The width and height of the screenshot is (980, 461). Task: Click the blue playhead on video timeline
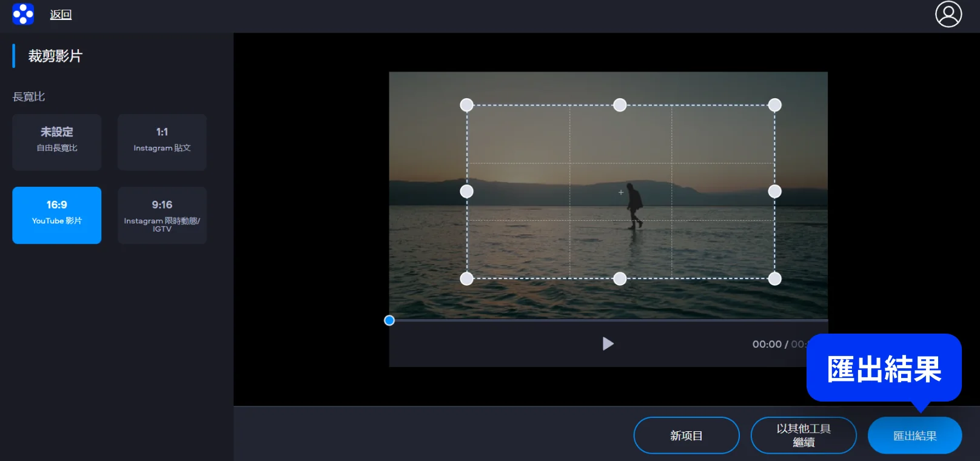[x=389, y=320]
